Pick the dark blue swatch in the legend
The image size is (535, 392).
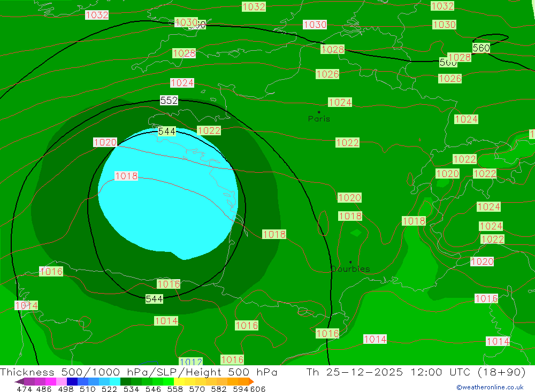(72, 381)
